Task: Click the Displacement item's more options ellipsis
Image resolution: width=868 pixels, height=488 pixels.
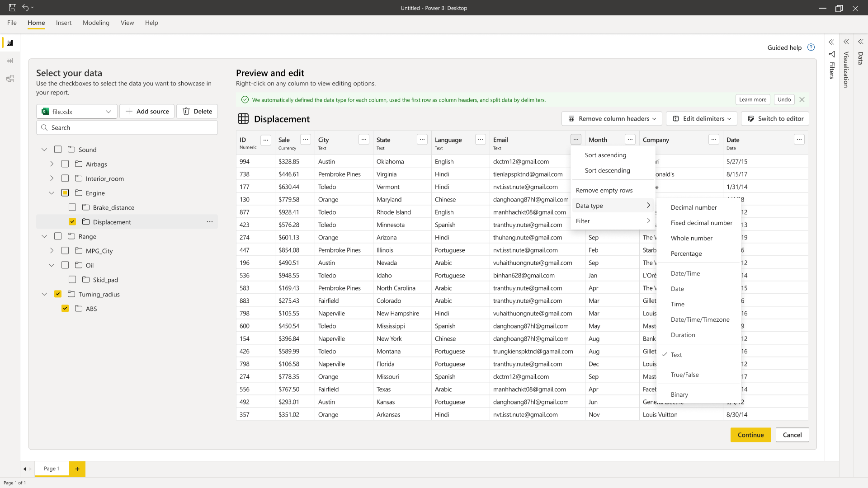Action: (210, 222)
